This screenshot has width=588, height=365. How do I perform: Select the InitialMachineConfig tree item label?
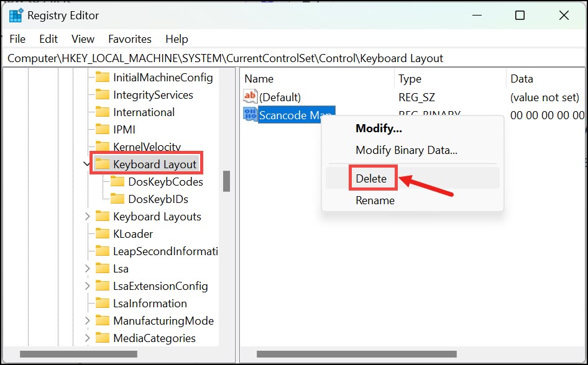coord(163,78)
